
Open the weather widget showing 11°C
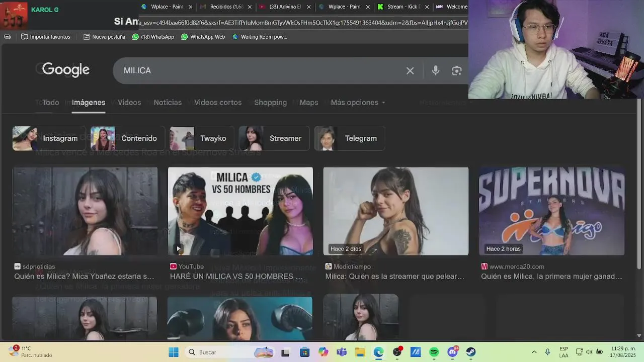[31, 351]
